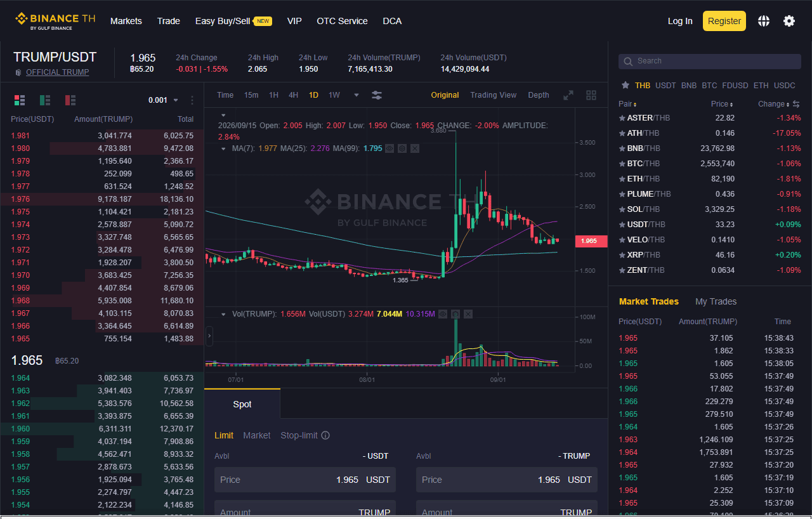Remove the MA indicator

click(415, 148)
